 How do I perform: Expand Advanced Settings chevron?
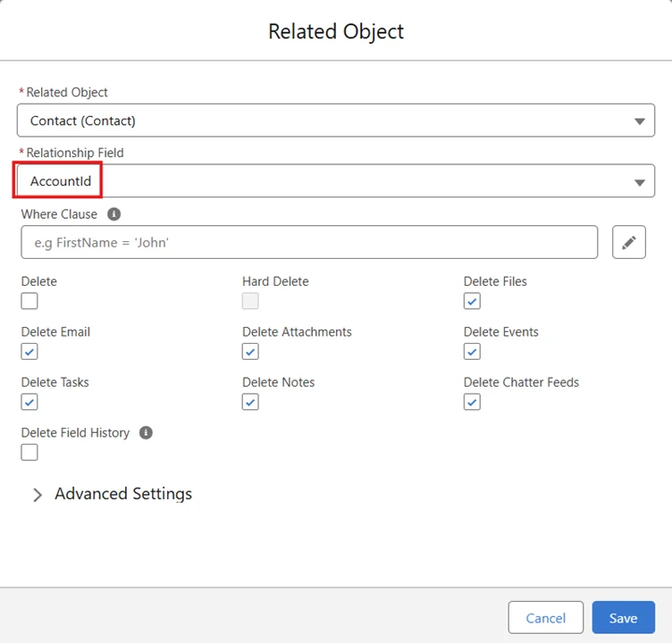38,495
